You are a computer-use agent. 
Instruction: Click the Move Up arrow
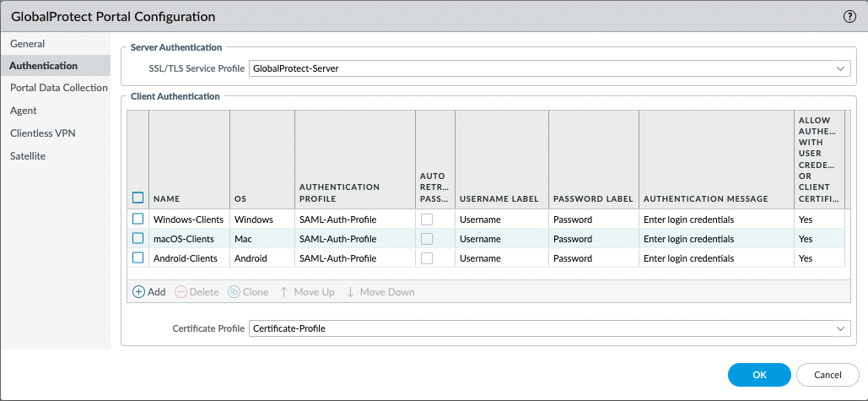coord(284,292)
